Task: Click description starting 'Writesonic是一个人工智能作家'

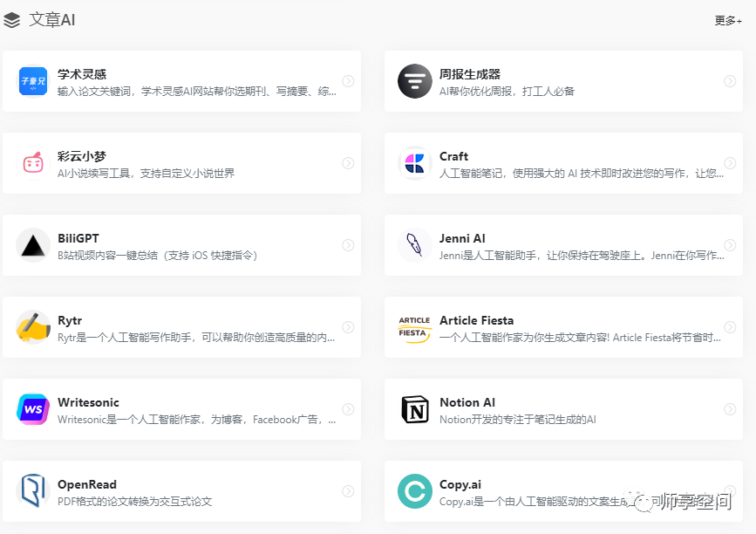Action: [x=197, y=419]
